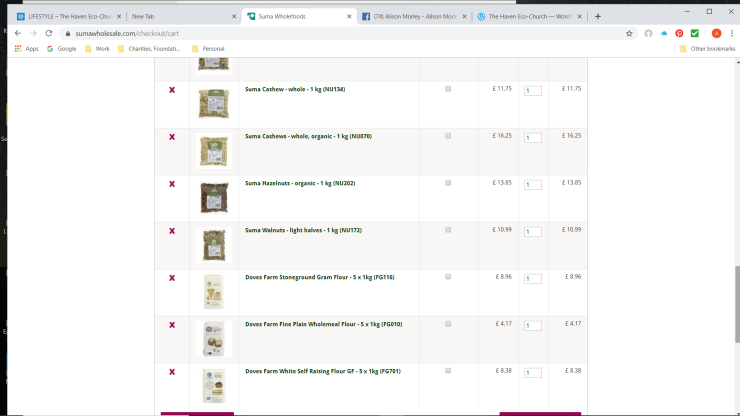Remove Suma Cashew whole from cart
Image resolution: width=740 pixels, height=416 pixels.
pos(172,90)
